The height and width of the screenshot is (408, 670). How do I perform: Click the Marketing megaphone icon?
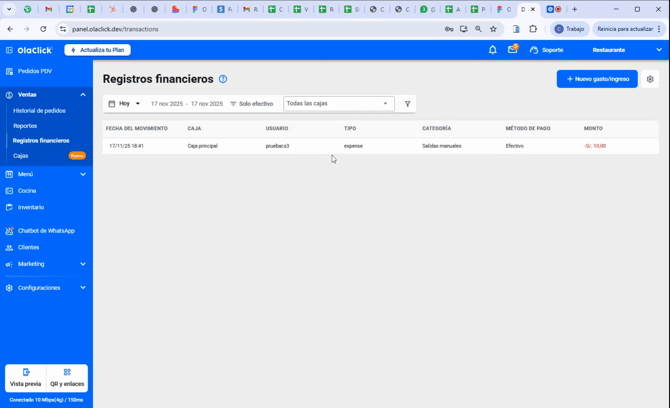(x=9, y=264)
